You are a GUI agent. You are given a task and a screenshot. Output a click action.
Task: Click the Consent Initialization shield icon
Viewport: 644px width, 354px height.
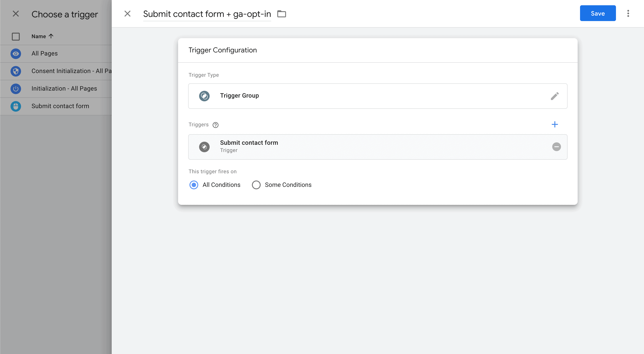tap(16, 71)
